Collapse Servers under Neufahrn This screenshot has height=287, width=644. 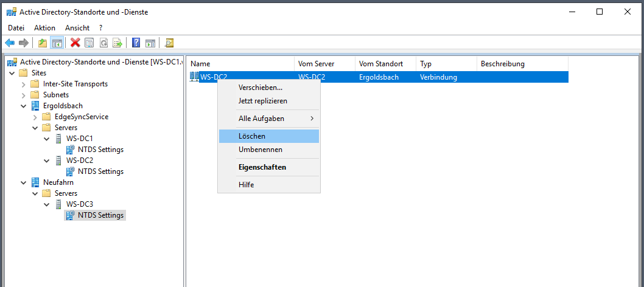click(x=35, y=193)
